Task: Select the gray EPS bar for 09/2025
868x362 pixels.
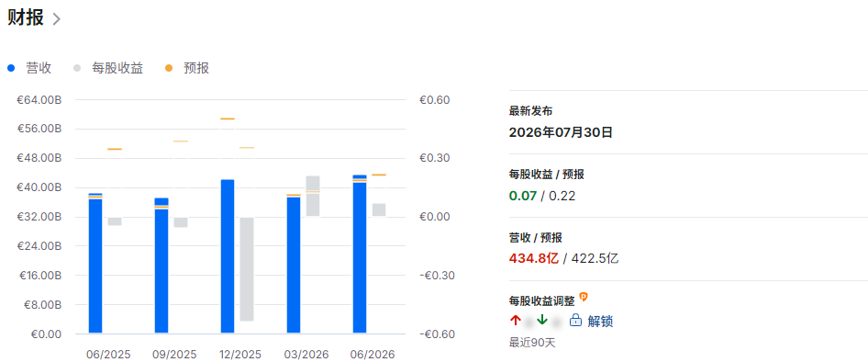Action: 181,222
